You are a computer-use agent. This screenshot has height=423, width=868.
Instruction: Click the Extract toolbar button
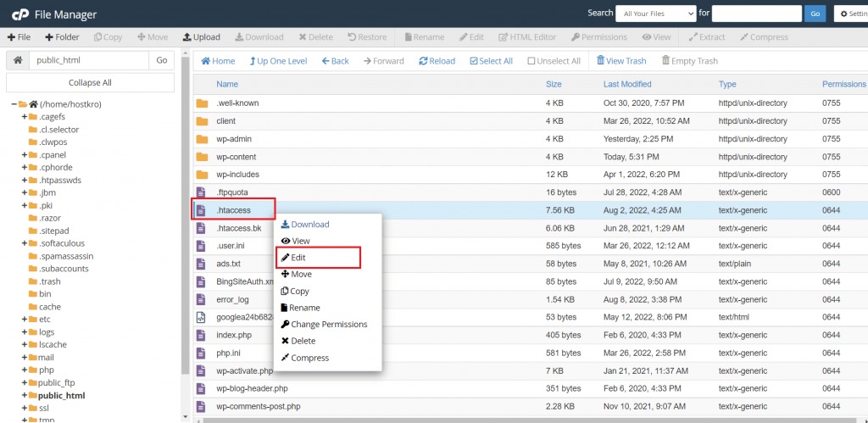[x=707, y=37]
